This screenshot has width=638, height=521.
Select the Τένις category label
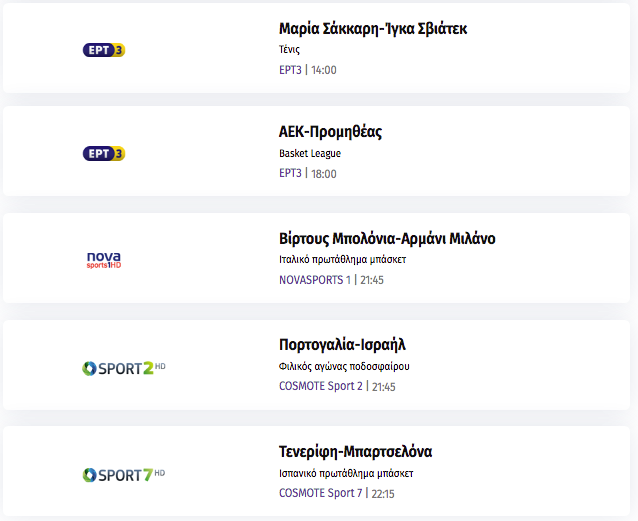289,50
